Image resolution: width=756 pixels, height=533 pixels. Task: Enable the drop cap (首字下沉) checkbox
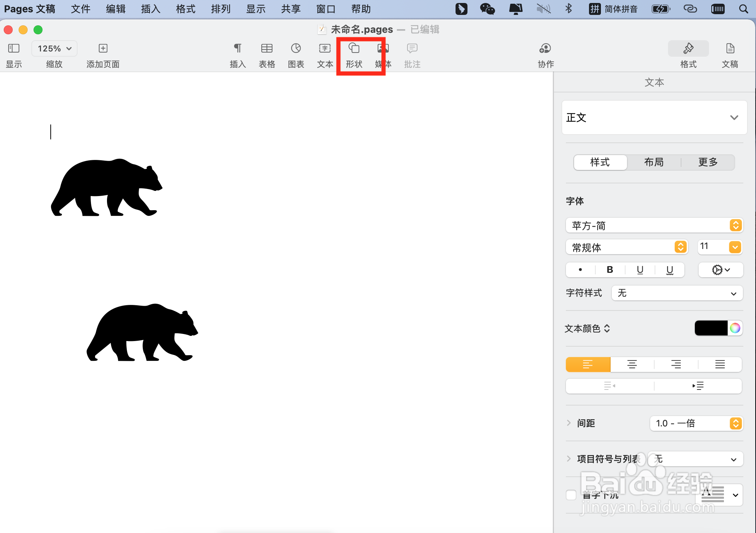pyautogui.click(x=571, y=495)
